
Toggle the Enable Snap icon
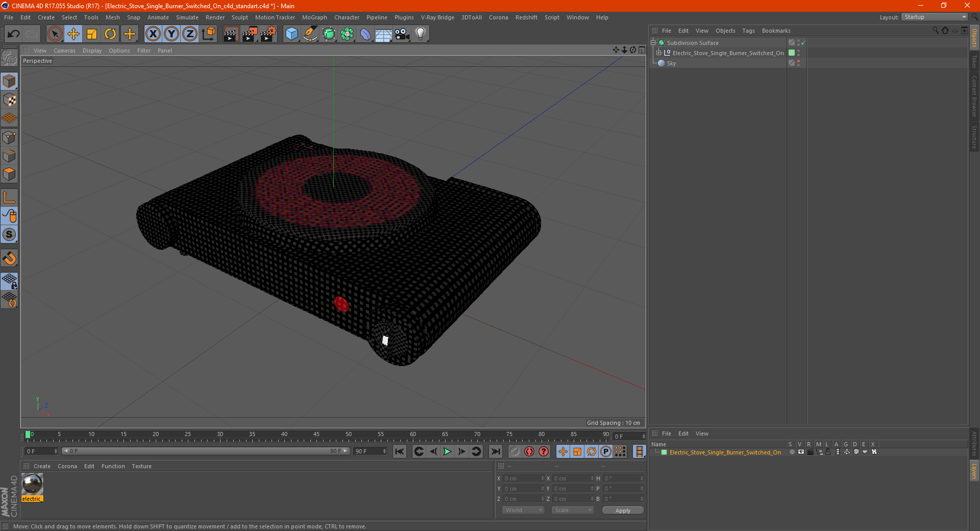(x=9, y=235)
